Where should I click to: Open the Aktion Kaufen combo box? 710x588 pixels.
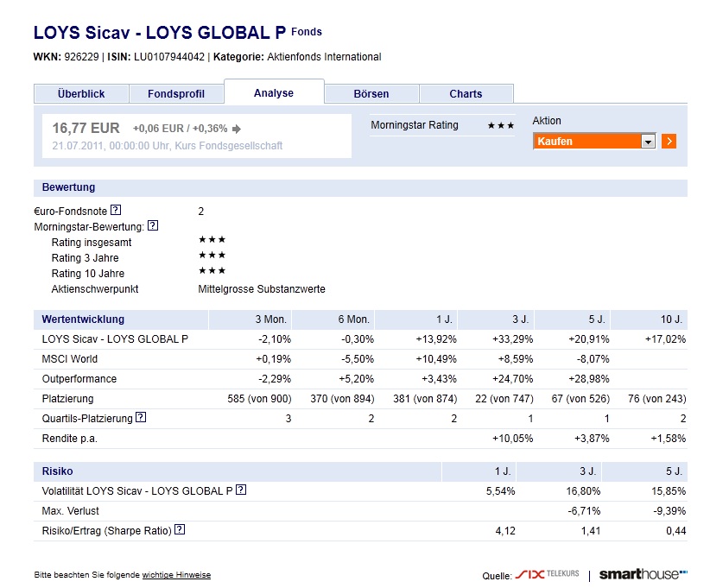(594, 142)
